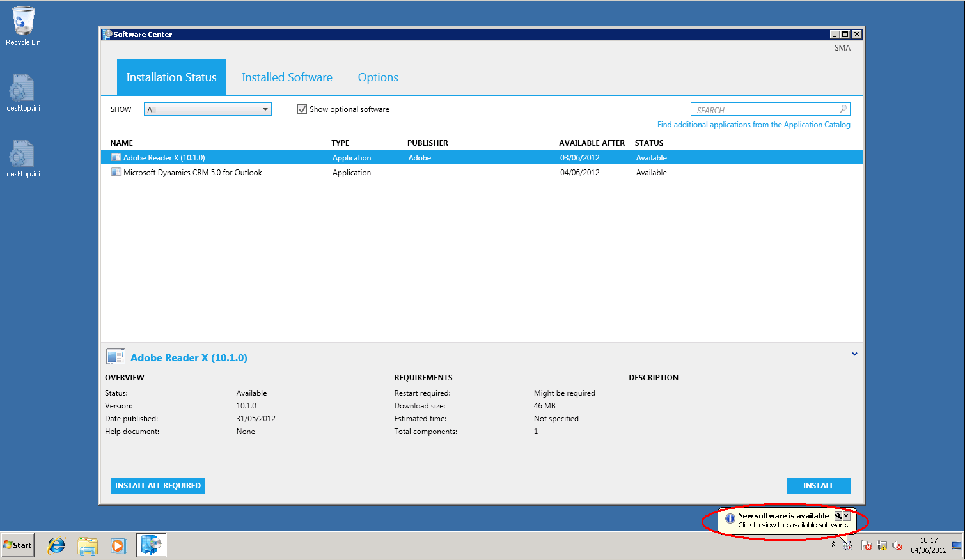Image resolution: width=965 pixels, height=560 pixels.
Task: Click the notification balloon wrench icon
Action: [838, 516]
